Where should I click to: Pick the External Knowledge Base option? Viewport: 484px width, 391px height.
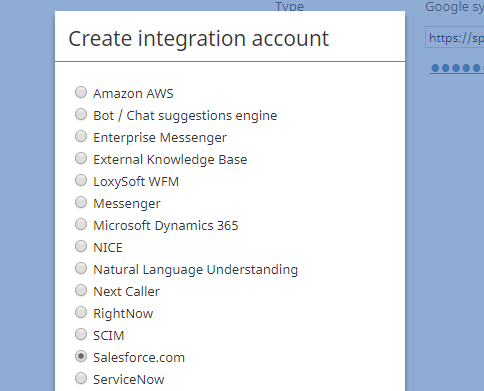tap(81, 158)
